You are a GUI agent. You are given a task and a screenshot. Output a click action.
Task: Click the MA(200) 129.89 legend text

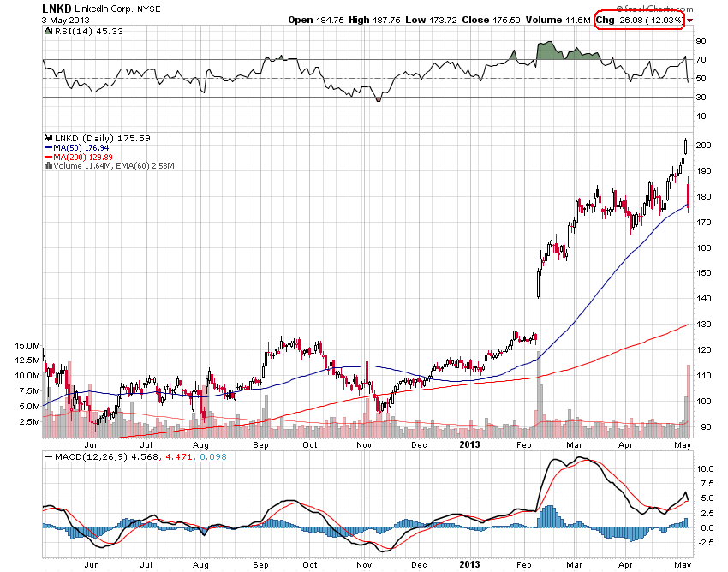click(x=82, y=158)
